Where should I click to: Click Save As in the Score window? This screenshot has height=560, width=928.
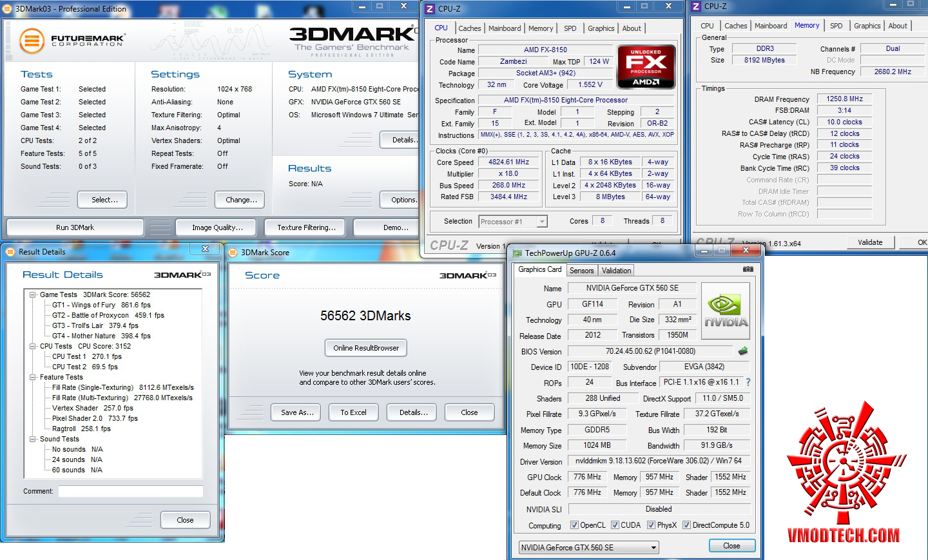coord(297,412)
